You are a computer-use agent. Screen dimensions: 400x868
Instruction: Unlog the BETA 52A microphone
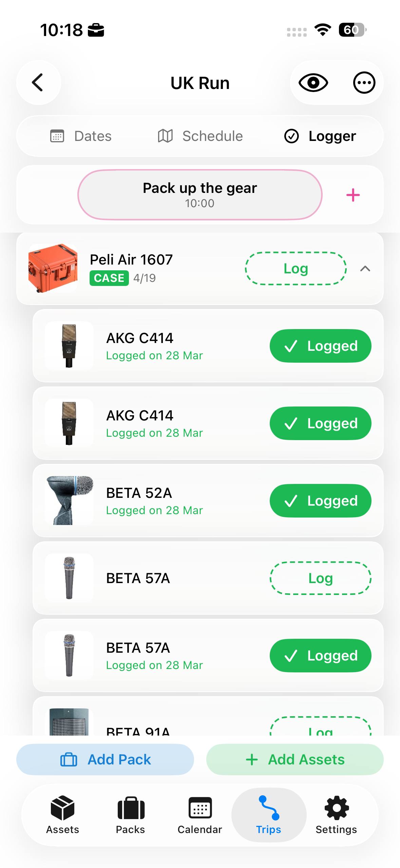(x=320, y=501)
